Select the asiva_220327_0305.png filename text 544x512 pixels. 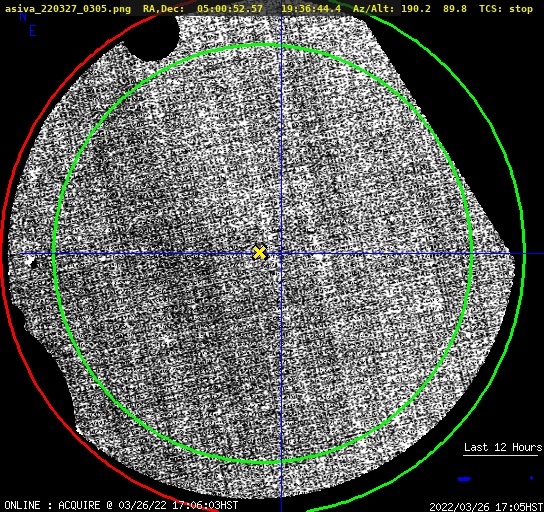click(68, 9)
